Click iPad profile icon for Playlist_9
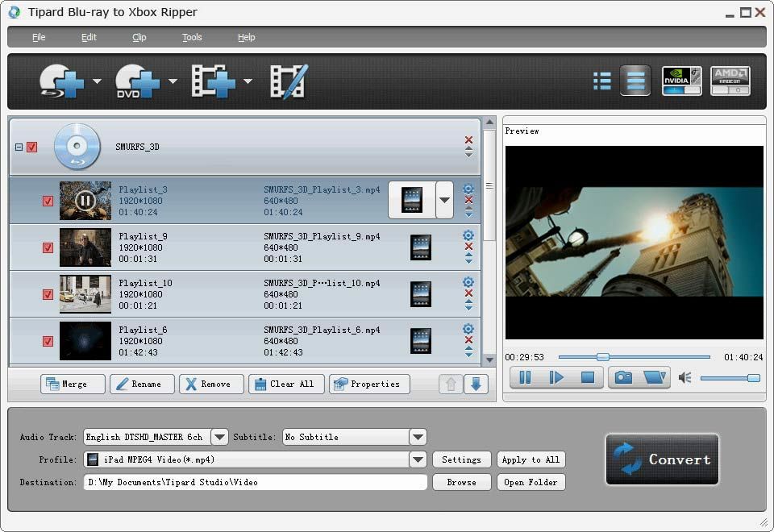 click(x=421, y=247)
